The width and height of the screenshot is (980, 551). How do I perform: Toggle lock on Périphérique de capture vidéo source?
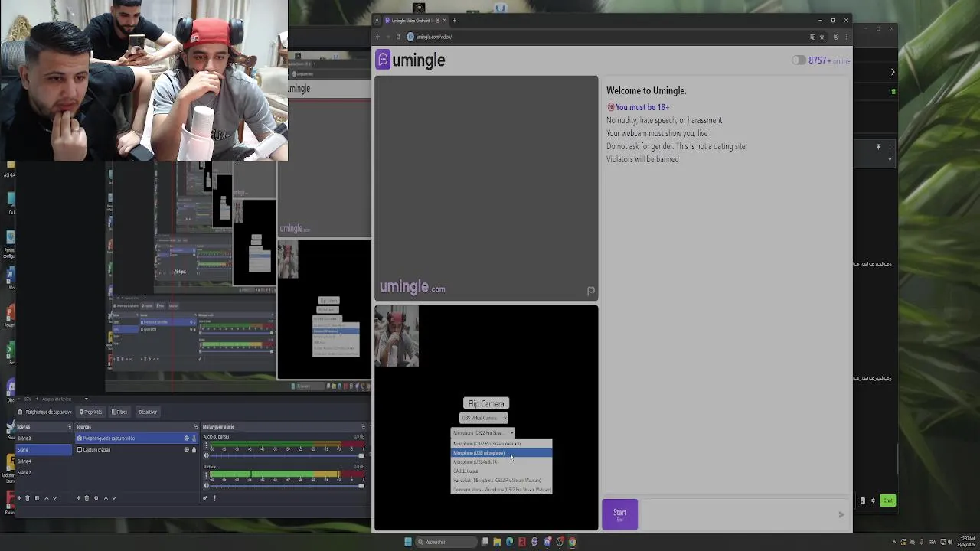[194, 438]
